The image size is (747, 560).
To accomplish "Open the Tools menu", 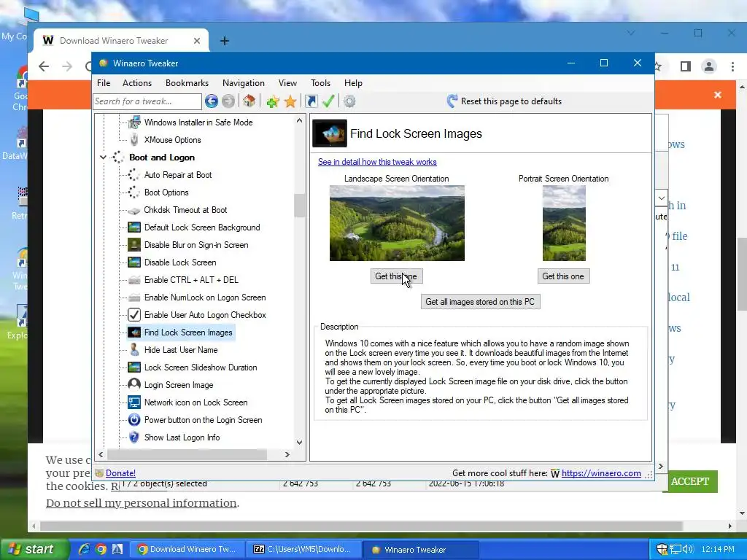I will coord(320,83).
